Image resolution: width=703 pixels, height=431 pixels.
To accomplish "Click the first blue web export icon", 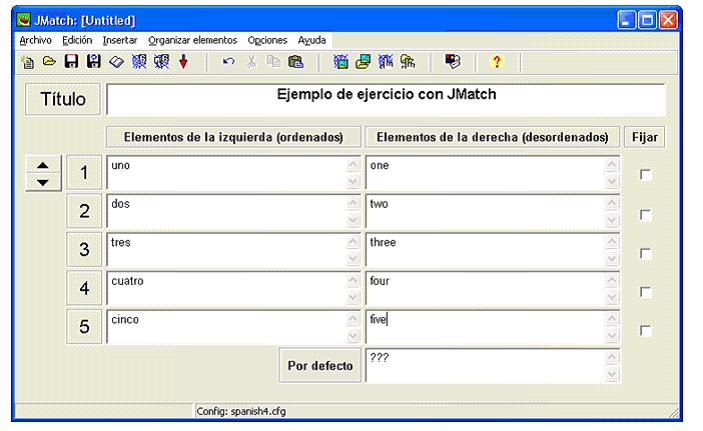I will (x=139, y=61).
